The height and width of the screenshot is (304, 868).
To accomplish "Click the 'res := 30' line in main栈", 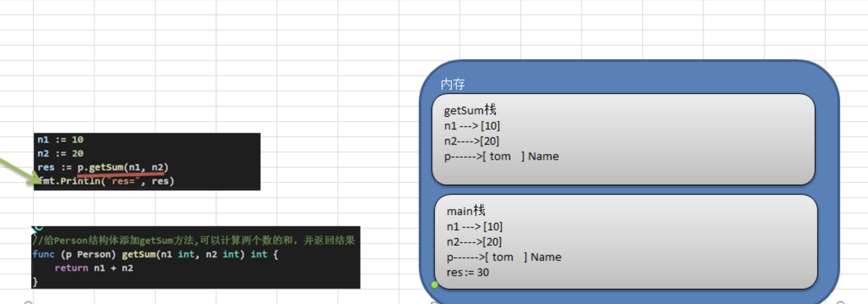I will pos(467,272).
